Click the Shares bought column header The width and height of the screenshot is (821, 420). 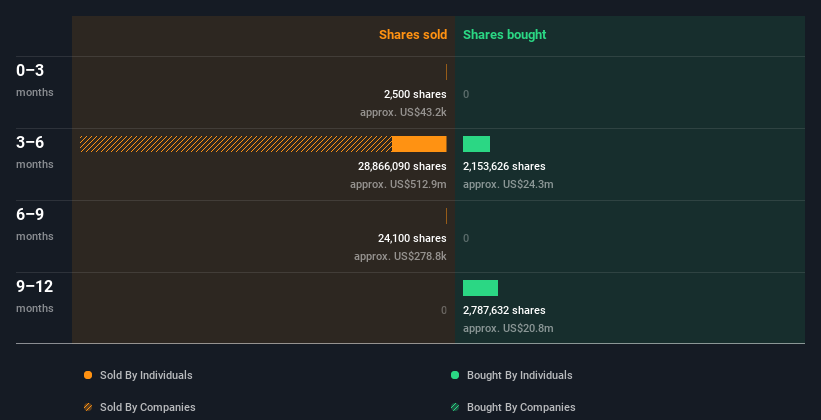point(504,35)
